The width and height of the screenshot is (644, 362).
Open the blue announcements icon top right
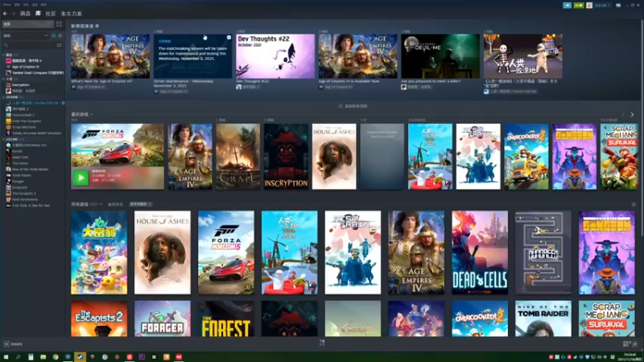click(568, 6)
